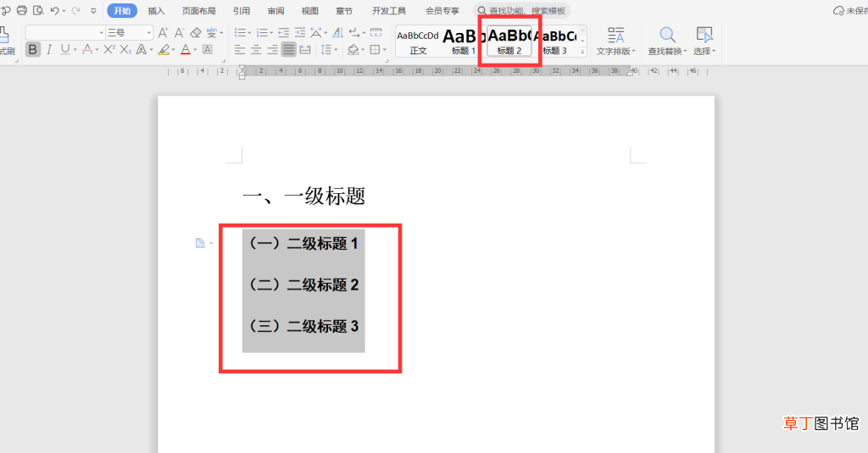Increase font size with A+ icon

click(163, 33)
